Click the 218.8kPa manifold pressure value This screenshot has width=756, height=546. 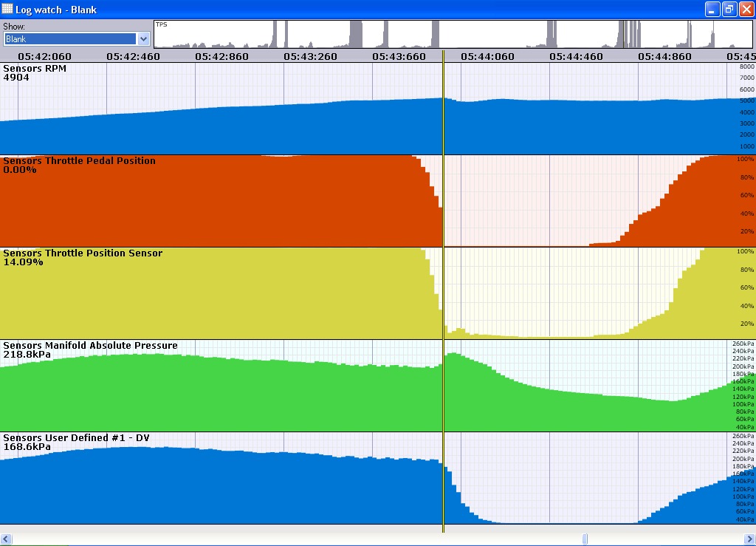coord(27,355)
